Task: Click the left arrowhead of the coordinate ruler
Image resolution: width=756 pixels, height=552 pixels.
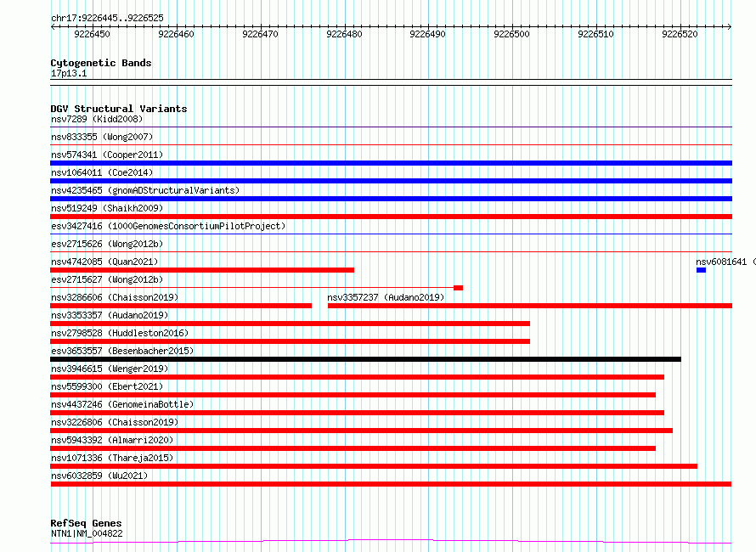Action: click(53, 27)
